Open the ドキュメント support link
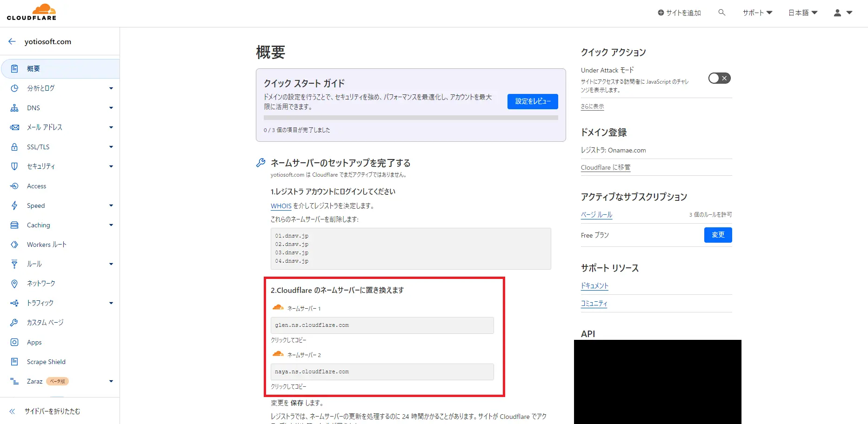Screen dimensions: 868x424 (x=594, y=286)
